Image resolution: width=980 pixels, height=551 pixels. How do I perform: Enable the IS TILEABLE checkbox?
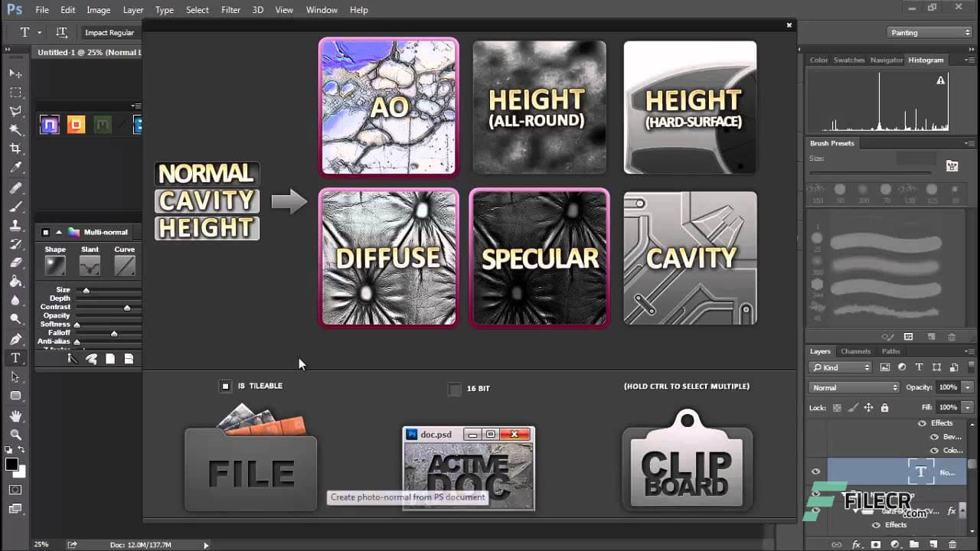[x=225, y=386]
